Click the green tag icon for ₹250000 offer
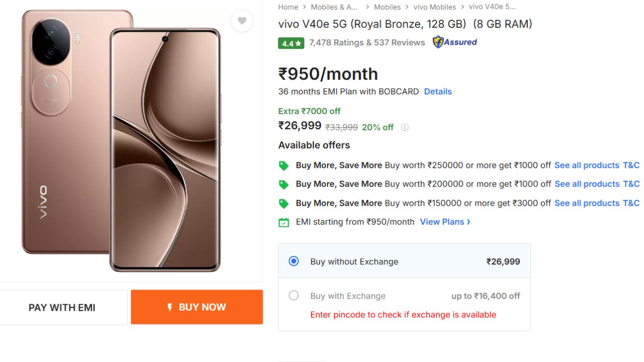The width and height of the screenshot is (644, 362). [284, 165]
